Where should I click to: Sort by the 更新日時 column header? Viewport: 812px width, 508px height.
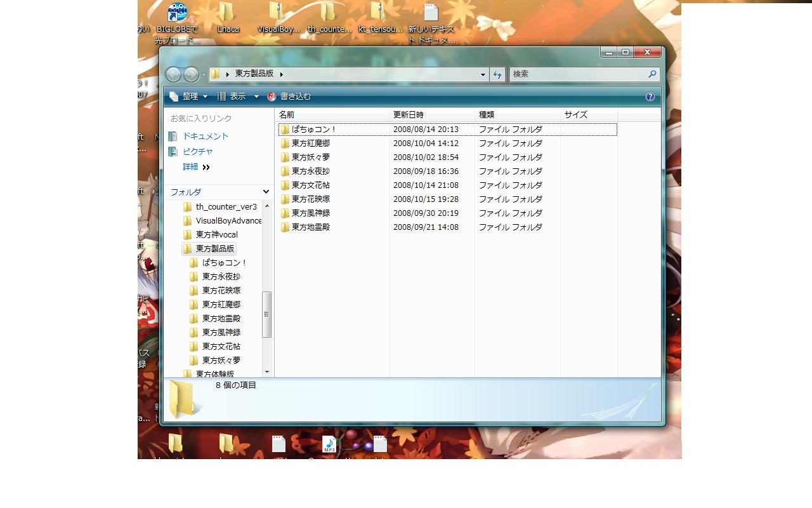coord(433,115)
